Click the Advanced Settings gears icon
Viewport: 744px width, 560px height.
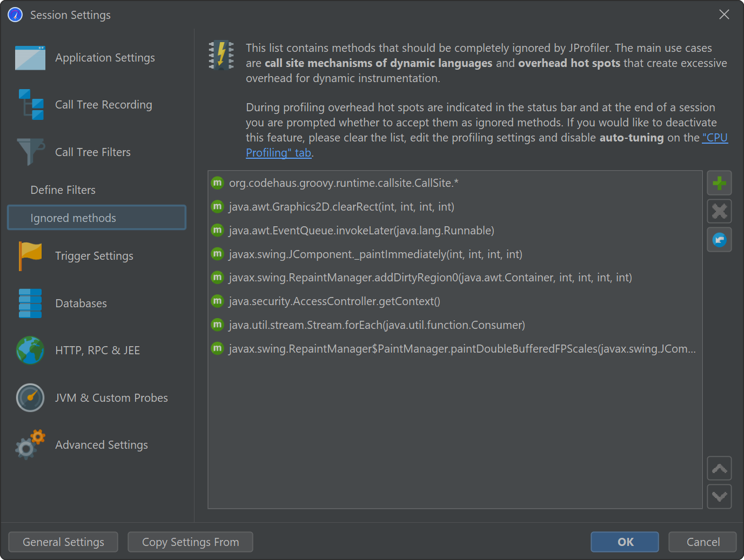click(30, 444)
